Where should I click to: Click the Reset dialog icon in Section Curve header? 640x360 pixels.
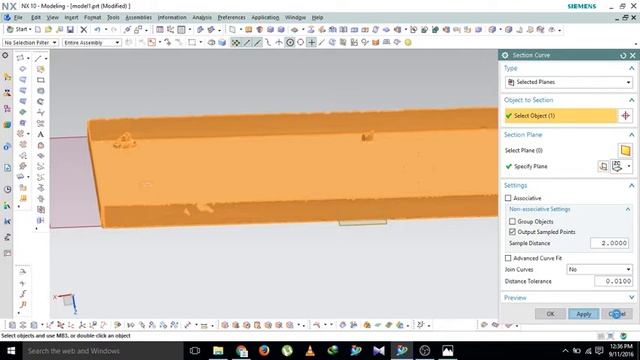click(623, 55)
